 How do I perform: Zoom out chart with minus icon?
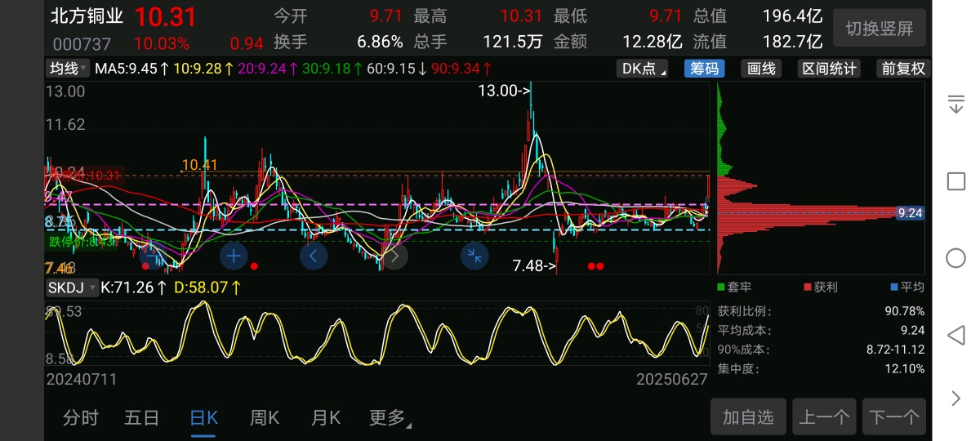pos(154,256)
